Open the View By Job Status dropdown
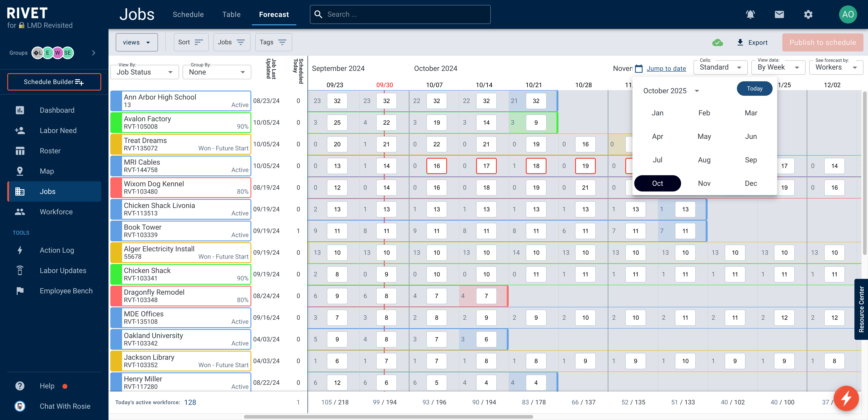 click(x=145, y=72)
